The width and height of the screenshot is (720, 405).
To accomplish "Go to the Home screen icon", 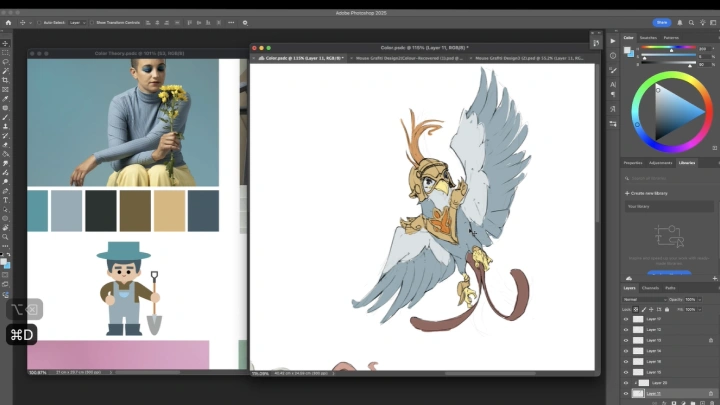I will [x=8, y=22].
